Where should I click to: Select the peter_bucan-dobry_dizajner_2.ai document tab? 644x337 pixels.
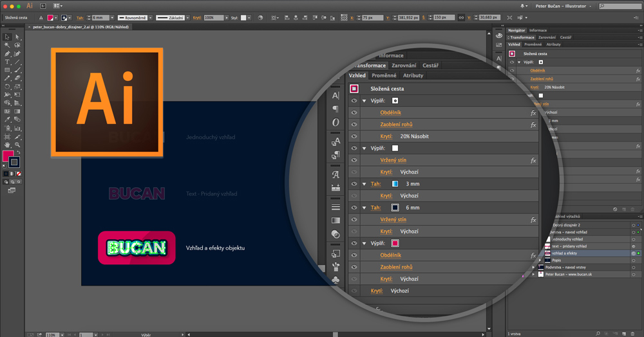pos(81,27)
